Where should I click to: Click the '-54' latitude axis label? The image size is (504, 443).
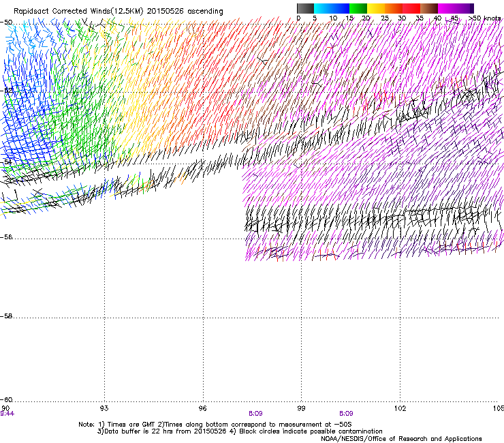coord(6,162)
